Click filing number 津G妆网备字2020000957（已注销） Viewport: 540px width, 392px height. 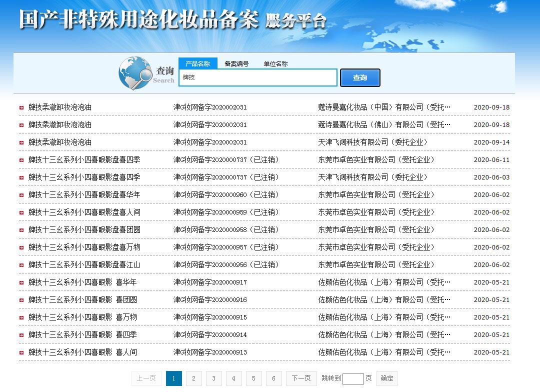coord(226,247)
